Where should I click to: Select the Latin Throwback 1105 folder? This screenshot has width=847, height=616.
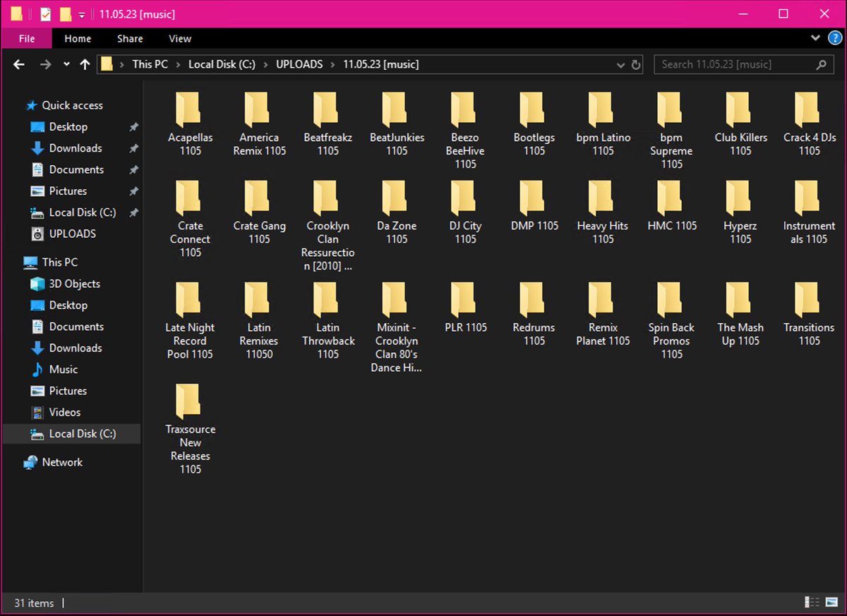(328, 321)
